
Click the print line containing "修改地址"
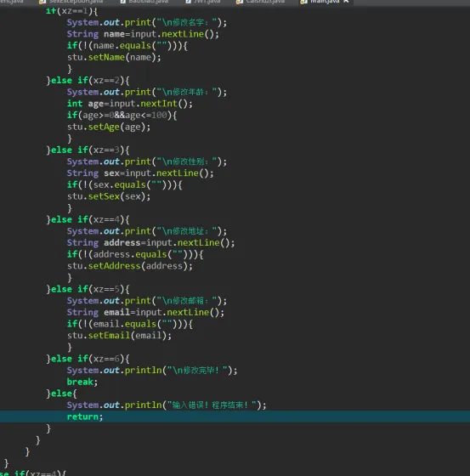[147, 231]
